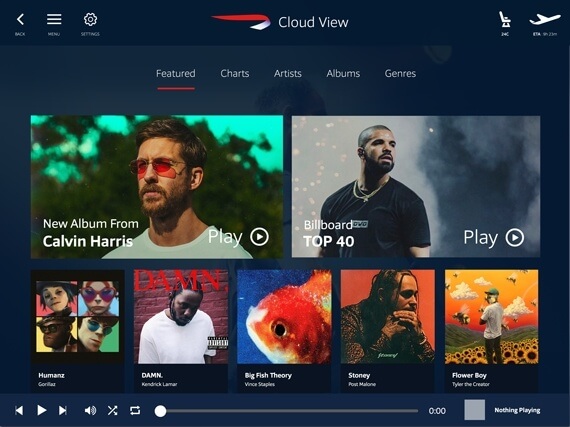The width and height of the screenshot is (570, 427).
Task: Open the Big Fish Theory cover
Action: (284, 317)
